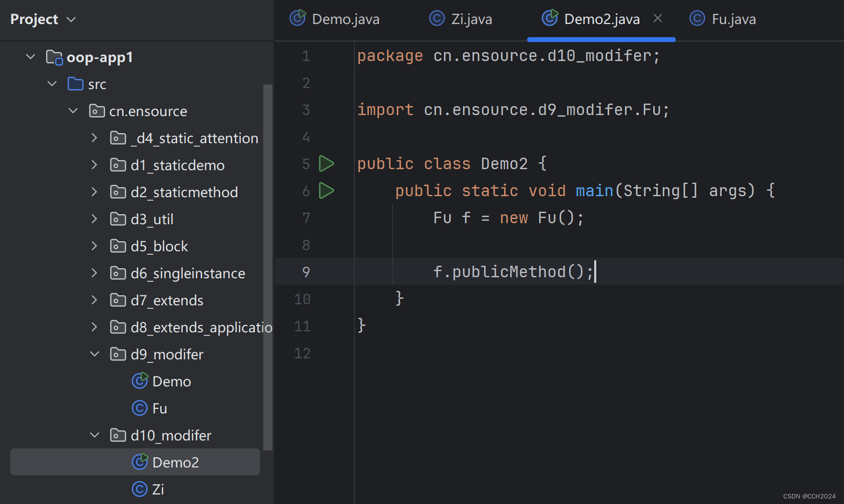This screenshot has height=504, width=844.
Task: Open Demo class in d9_modifer
Action: [171, 381]
